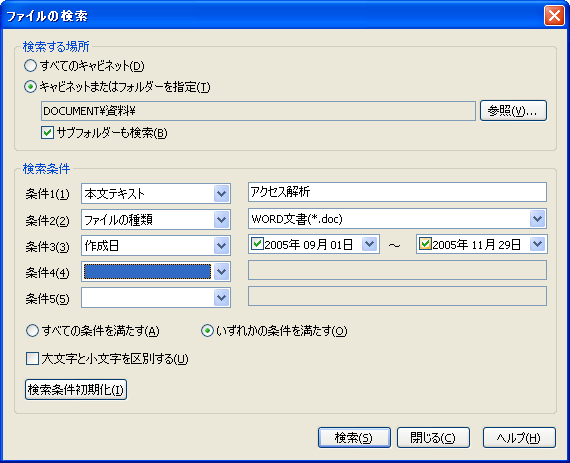Screen dimensions: 570x463
Task: Open calendar arrow for 2005年11月29日 date
Action: point(538,244)
